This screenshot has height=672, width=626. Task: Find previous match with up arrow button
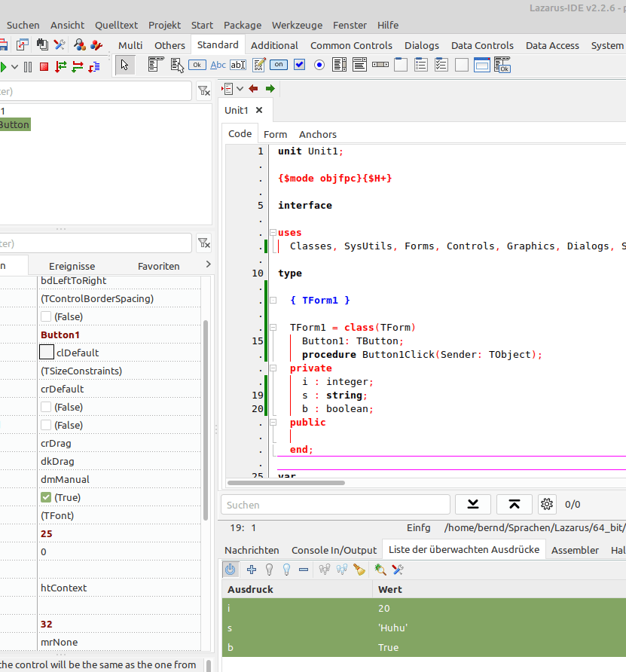515,504
